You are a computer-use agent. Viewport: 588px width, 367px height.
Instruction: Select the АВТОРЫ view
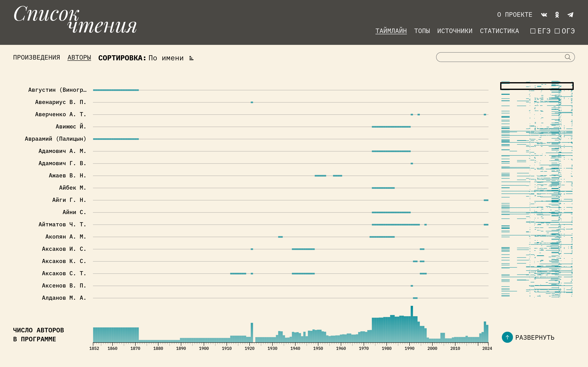79,57
